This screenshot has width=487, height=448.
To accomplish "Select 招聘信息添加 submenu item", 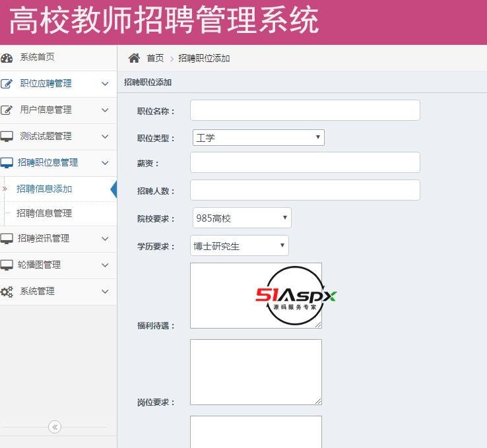I will (x=44, y=189).
